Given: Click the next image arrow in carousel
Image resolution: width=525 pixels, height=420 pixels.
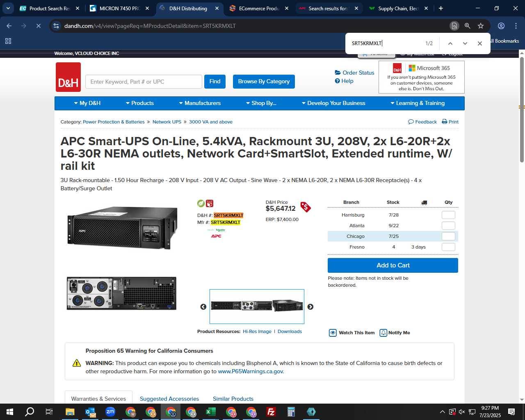Looking at the screenshot, I should coord(310,307).
